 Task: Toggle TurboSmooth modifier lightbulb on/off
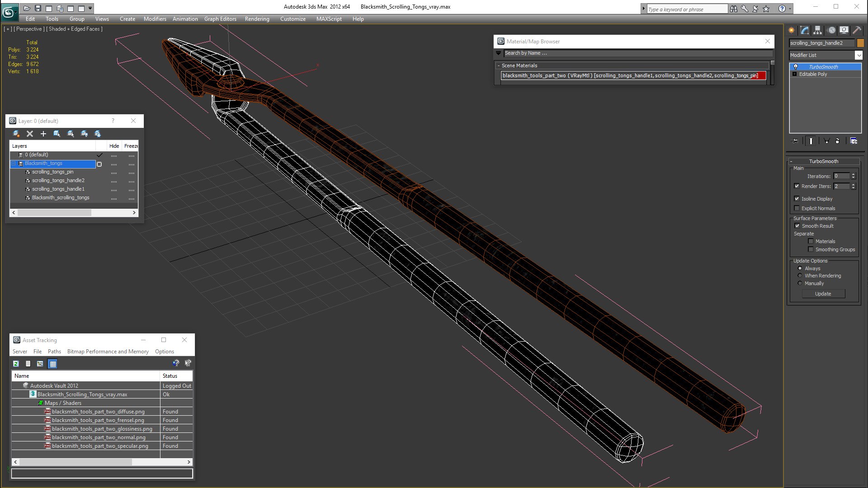click(796, 67)
